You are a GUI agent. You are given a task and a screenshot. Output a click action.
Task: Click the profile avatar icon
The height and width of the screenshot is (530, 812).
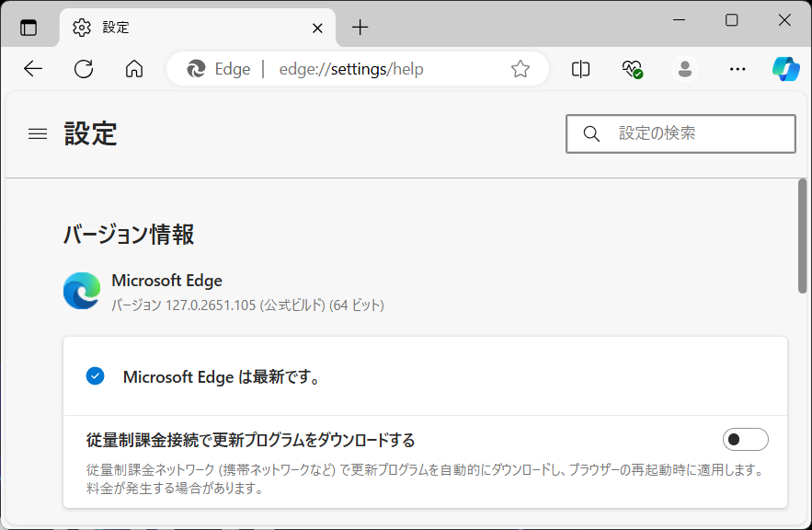click(684, 68)
